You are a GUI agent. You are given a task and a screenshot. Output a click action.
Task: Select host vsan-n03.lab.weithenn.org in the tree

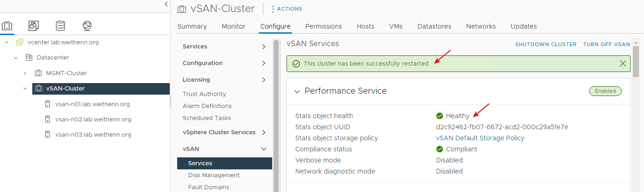click(x=93, y=135)
